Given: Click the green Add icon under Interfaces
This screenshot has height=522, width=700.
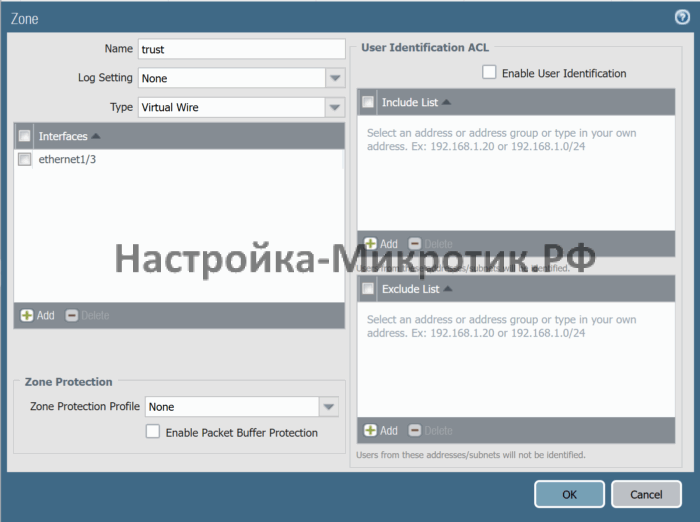Looking at the screenshot, I should (27, 315).
